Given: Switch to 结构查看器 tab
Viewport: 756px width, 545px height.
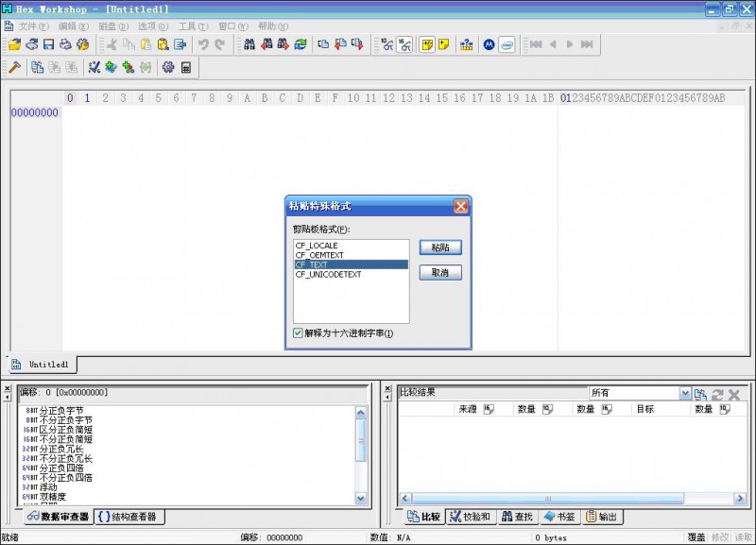Looking at the screenshot, I should 129,517.
